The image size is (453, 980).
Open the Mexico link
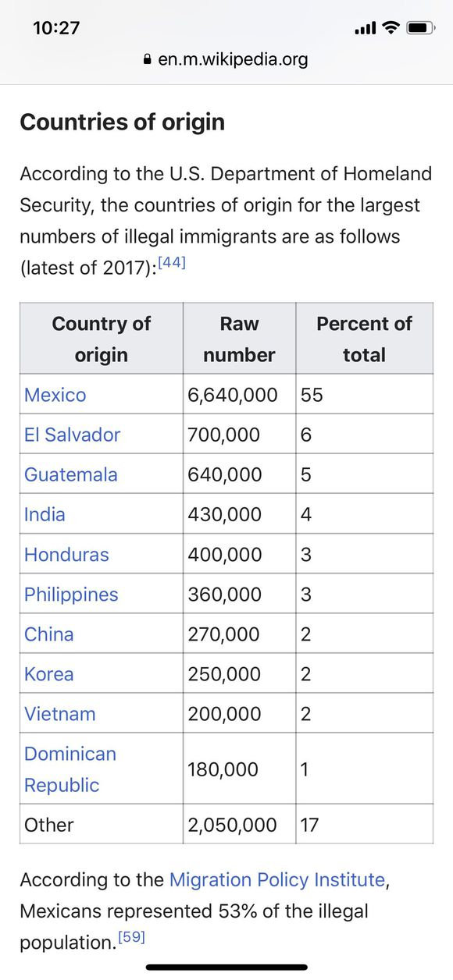(55, 395)
